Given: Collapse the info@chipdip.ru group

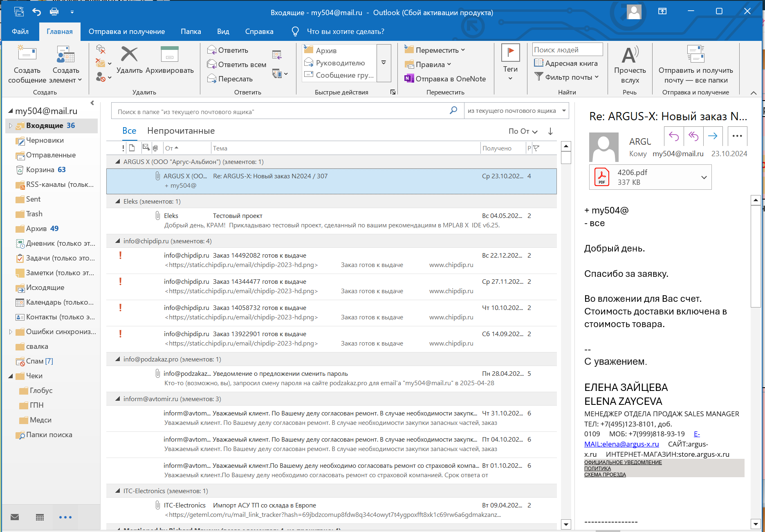Looking at the screenshot, I should tap(118, 241).
